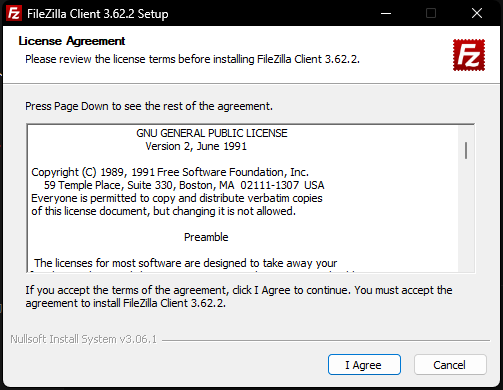
Task: Click the Nullsoft Install System v3.06.1 label
Action: pos(83,339)
